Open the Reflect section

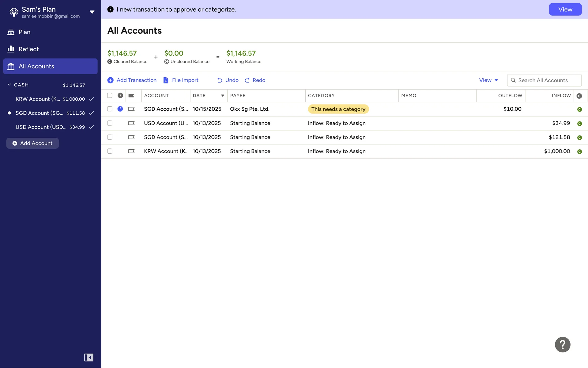pos(28,49)
